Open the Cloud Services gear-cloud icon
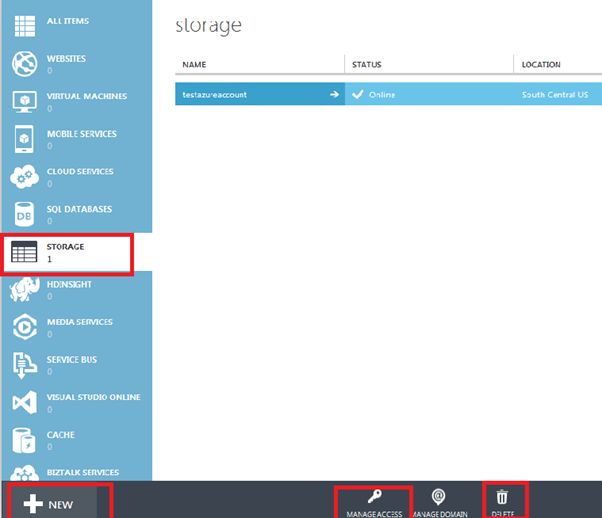This screenshot has width=602, height=518. pyautogui.click(x=25, y=177)
